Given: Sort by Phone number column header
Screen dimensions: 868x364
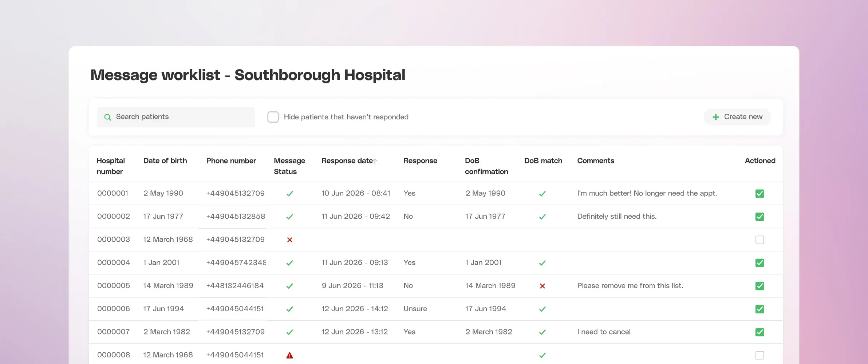Looking at the screenshot, I should pos(231,161).
